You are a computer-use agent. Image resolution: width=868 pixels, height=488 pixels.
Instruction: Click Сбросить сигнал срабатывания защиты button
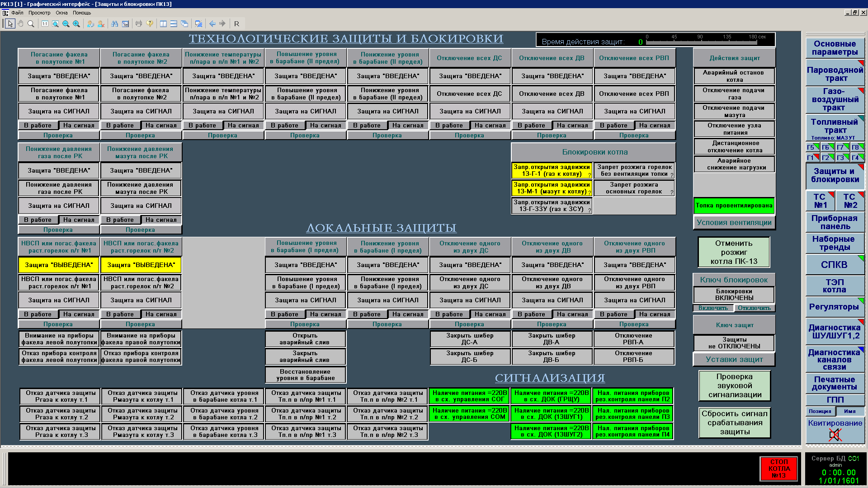pyautogui.click(x=735, y=422)
